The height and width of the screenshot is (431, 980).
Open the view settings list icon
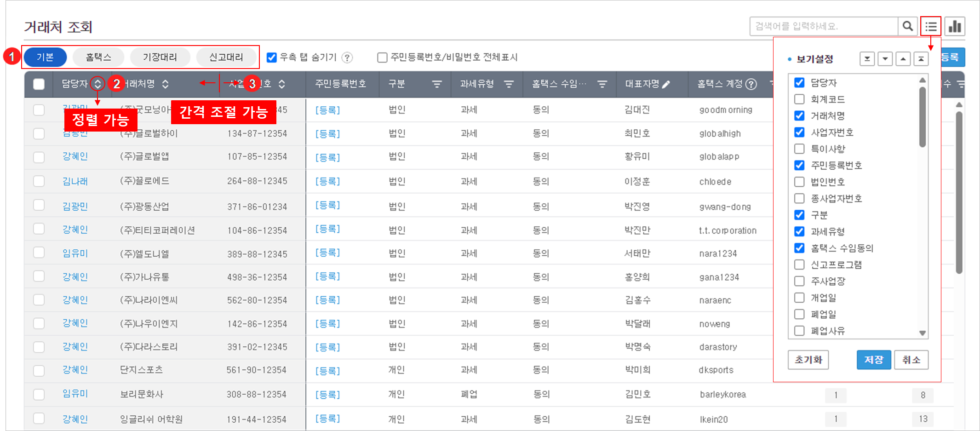pyautogui.click(x=931, y=26)
